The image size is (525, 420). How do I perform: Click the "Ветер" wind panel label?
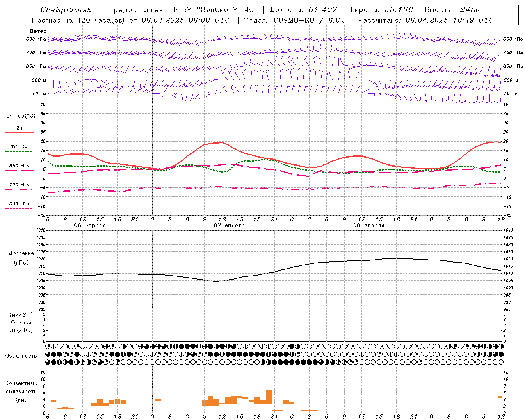click(x=38, y=31)
